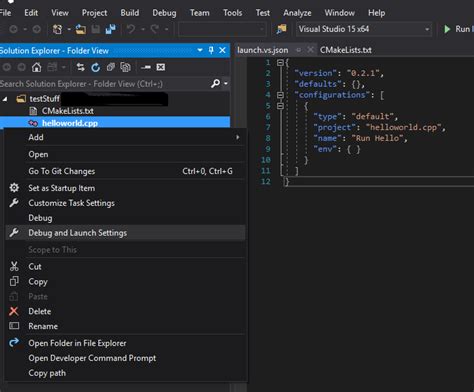Open the Undo history dropdown arrow
Image resolution: width=474 pixels, height=392 pixels.
click(x=143, y=29)
